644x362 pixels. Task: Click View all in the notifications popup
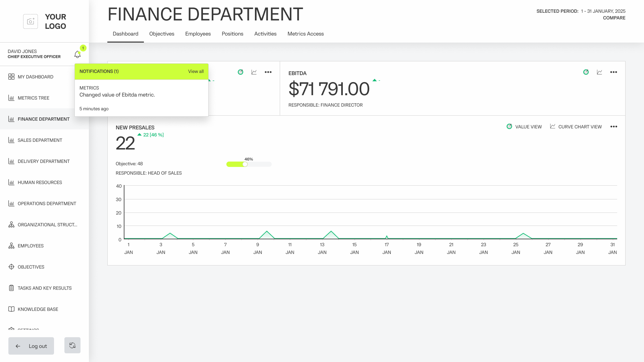click(x=196, y=71)
